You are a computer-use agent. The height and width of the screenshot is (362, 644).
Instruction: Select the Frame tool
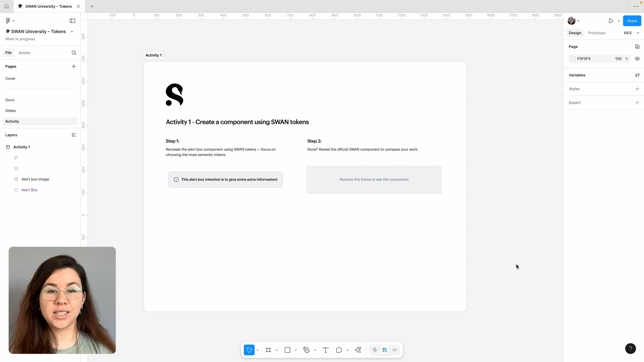(x=269, y=350)
